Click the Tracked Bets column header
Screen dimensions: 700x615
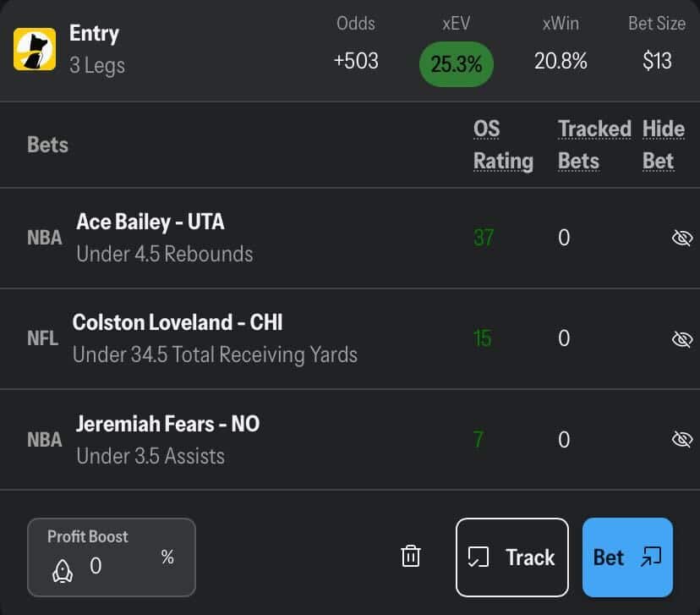coord(594,145)
